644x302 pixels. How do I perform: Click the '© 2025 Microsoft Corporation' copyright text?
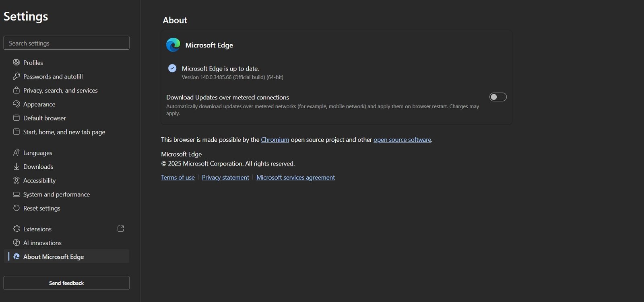[x=228, y=163]
